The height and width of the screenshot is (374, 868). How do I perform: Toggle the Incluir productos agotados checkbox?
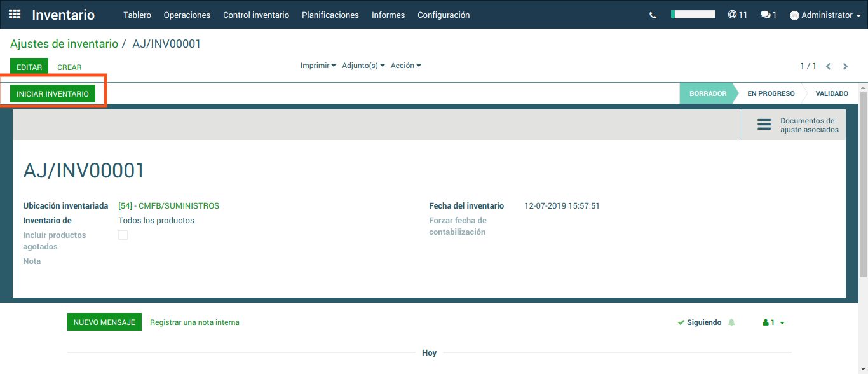(123, 235)
